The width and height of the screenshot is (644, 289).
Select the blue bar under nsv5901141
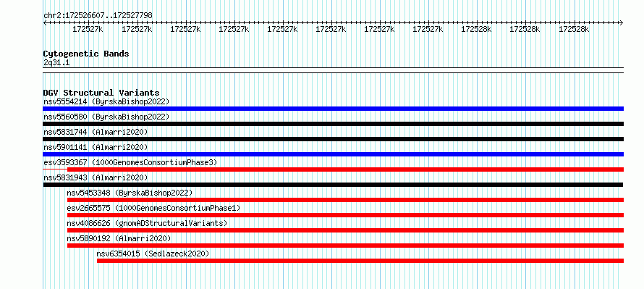(334, 154)
